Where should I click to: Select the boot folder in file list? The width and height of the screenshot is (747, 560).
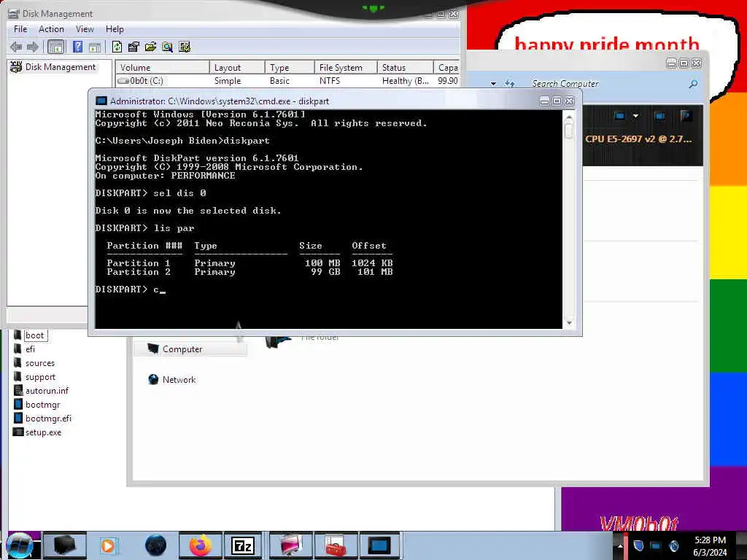[x=29, y=335]
